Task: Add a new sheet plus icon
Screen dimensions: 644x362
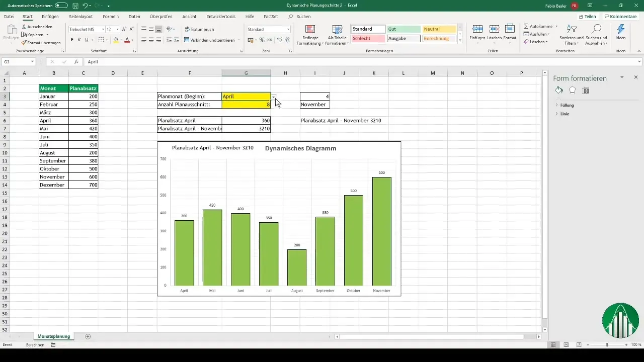Action: 88,336
